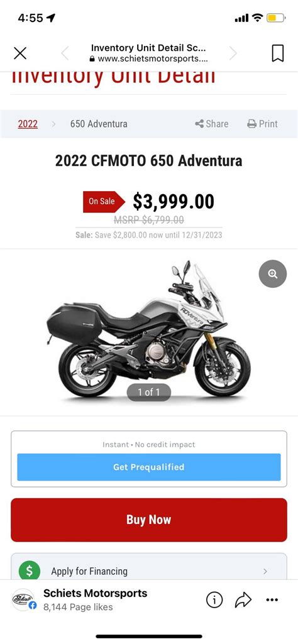Open the Schiets Motorsports page name

[96, 593]
